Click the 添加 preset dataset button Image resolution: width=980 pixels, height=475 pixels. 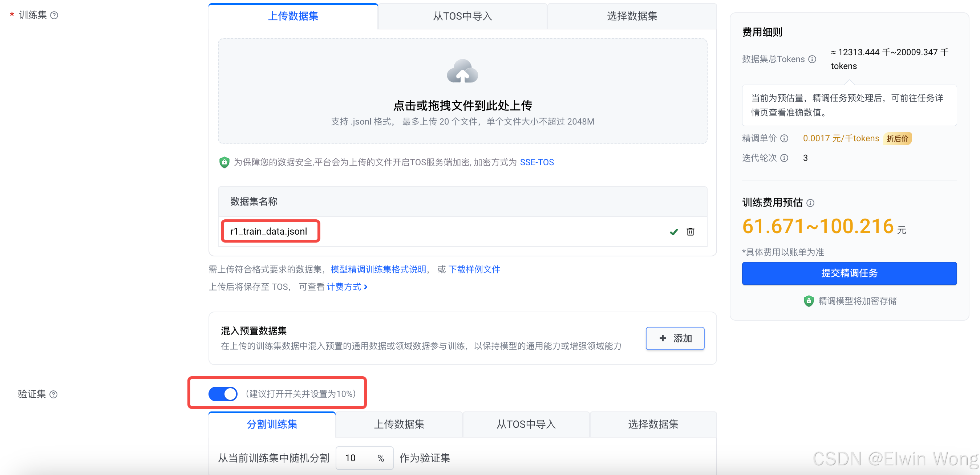click(675, 338)
